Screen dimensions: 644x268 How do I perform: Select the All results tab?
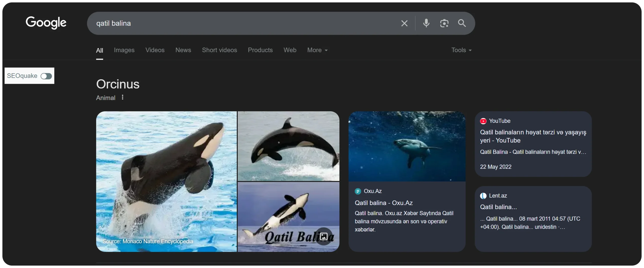tap(100, 50)
